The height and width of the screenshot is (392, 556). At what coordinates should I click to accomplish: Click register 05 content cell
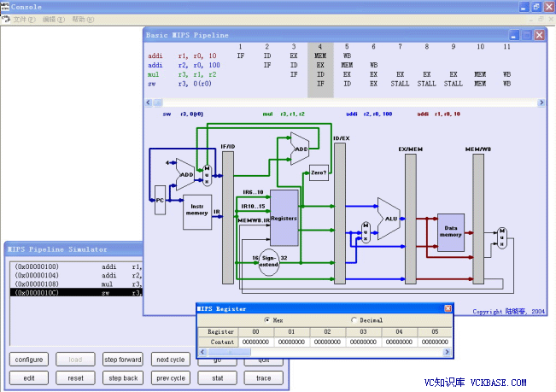[x=435, y=342]
